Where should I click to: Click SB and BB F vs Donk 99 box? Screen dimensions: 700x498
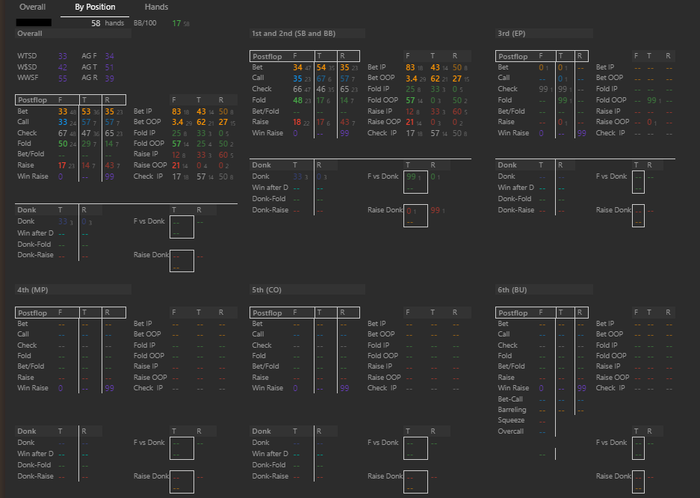coord(415,182)
